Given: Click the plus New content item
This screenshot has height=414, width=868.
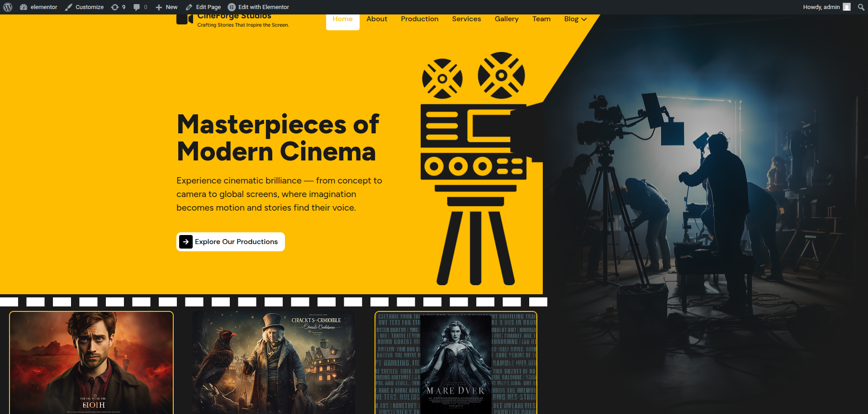Looking at the screenshot, I should tap(166, 7).
